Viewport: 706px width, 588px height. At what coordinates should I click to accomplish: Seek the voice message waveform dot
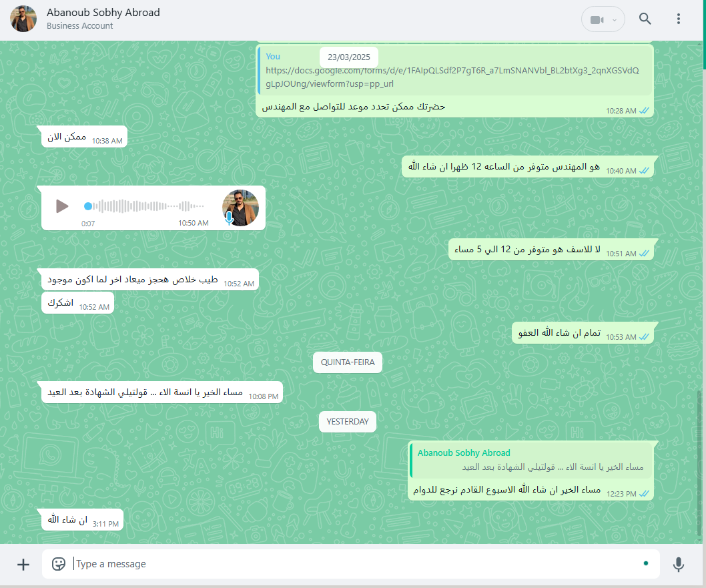pyautogui.click(x=88, y=206)
